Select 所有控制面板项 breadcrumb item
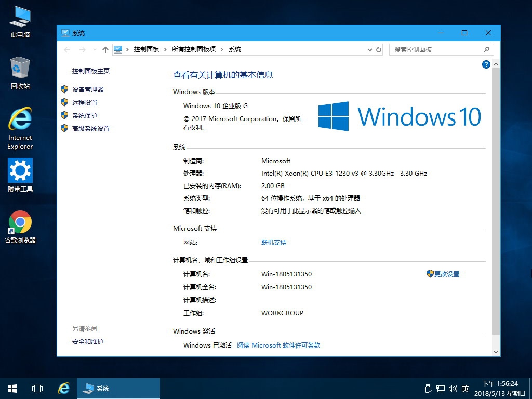 pyautogui.click(x=193, y=49)
